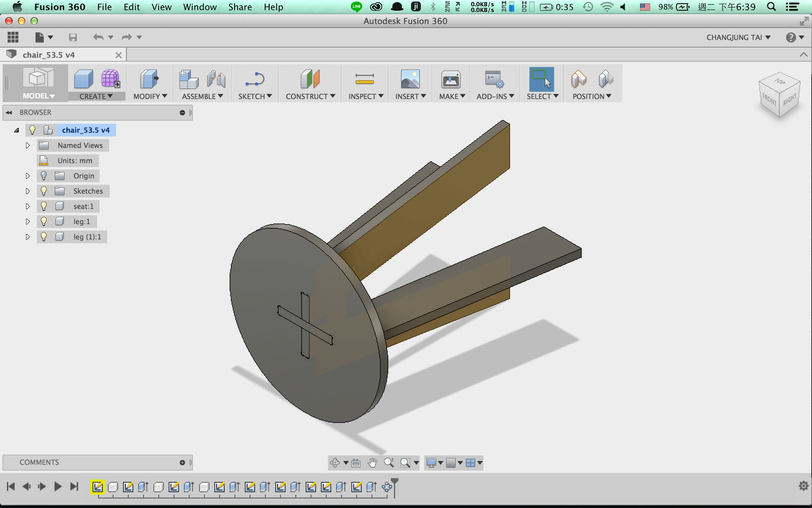The height and width of the screenshot is (508, 812).
Task: Select the Measure ruler icon
Action: (x=365, y=79)
